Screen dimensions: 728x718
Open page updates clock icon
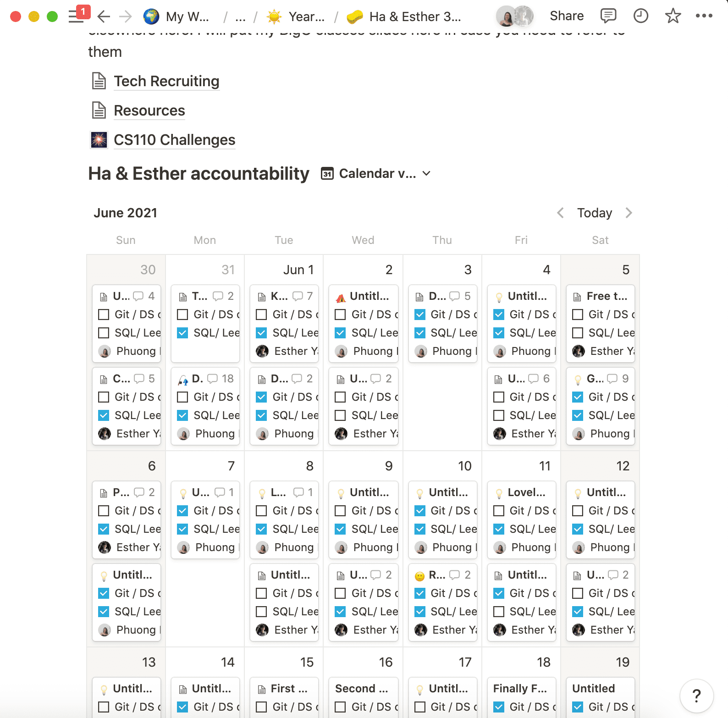point(640,16)
